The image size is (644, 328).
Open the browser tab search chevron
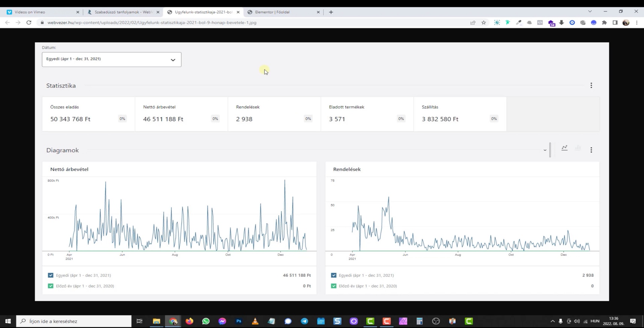pyautogui.click(x=589, y=12)
